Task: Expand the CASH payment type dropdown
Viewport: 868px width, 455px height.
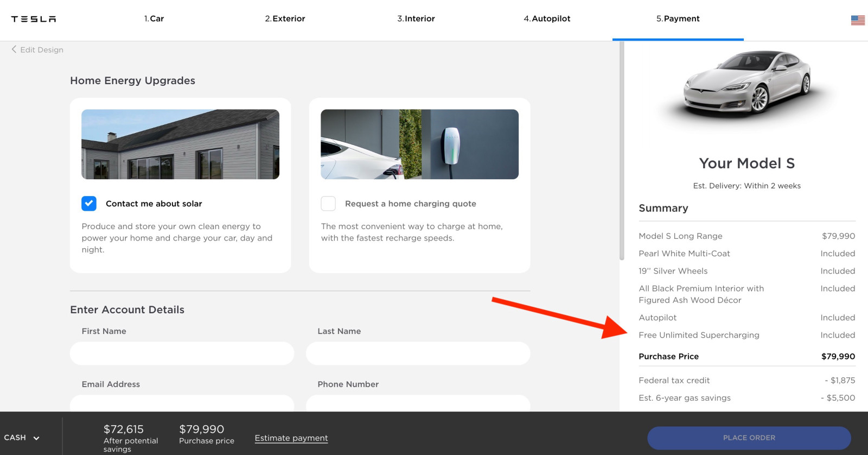Action: tap(22, 438)
